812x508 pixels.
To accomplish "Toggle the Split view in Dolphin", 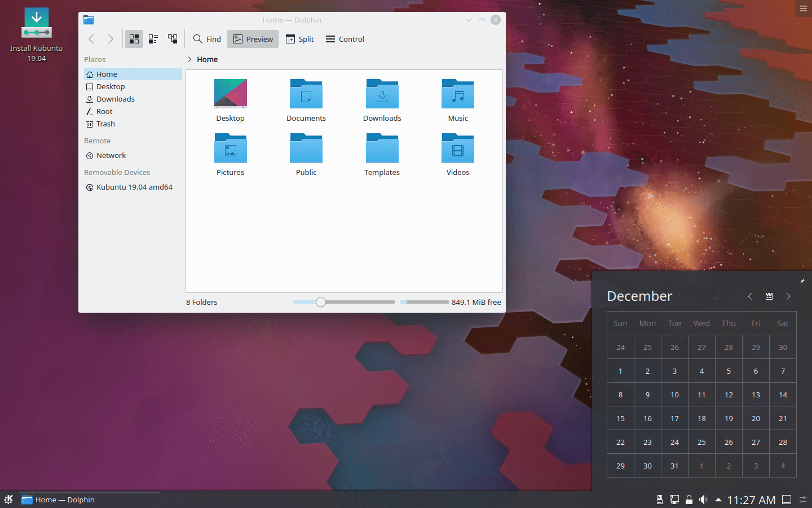I will tap(300, 38).
